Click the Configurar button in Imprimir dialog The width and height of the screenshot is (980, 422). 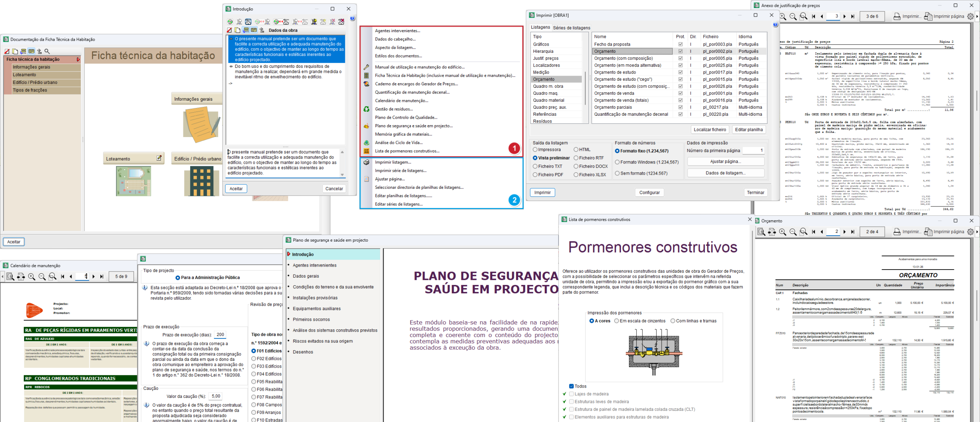tap(649, 193)
